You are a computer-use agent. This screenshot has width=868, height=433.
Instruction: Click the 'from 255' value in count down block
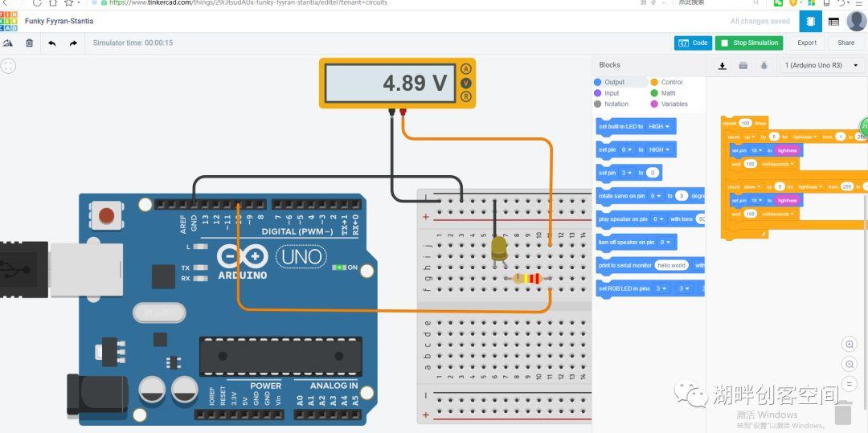pyautogui.click(x=848, y=187)
